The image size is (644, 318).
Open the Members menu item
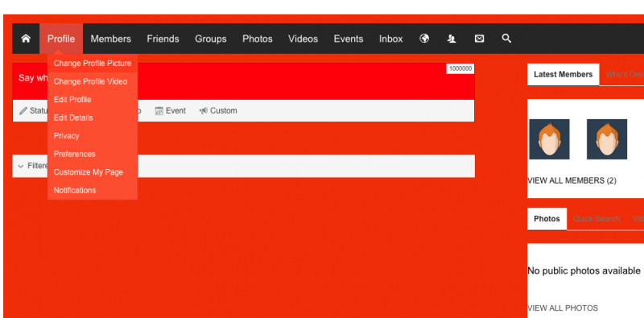pyautogui.click(x=111, y=39)
